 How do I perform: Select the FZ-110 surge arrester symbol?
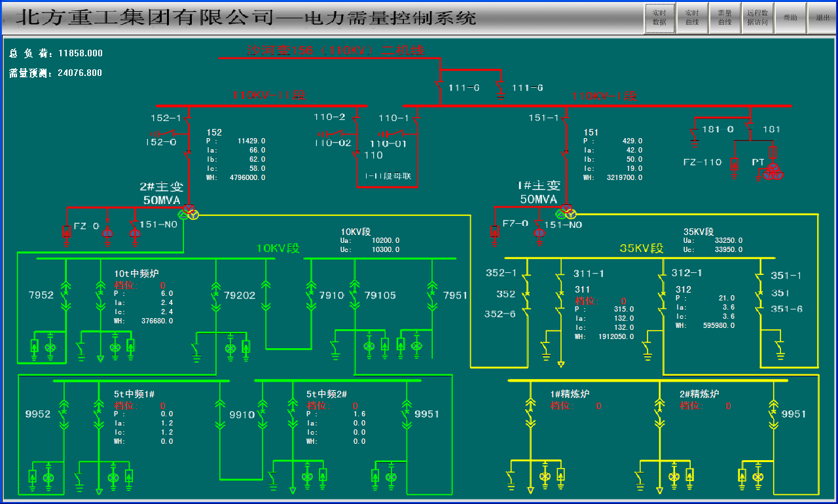coord(735,167)
